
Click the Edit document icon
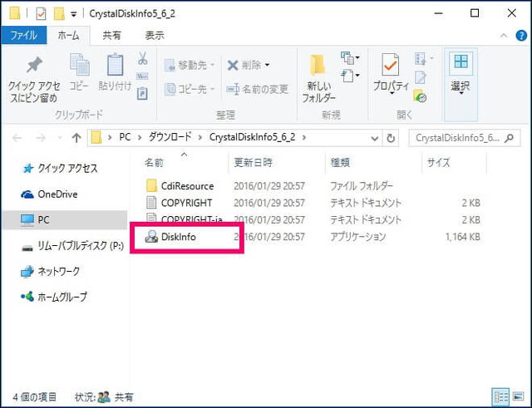(421, 77)
